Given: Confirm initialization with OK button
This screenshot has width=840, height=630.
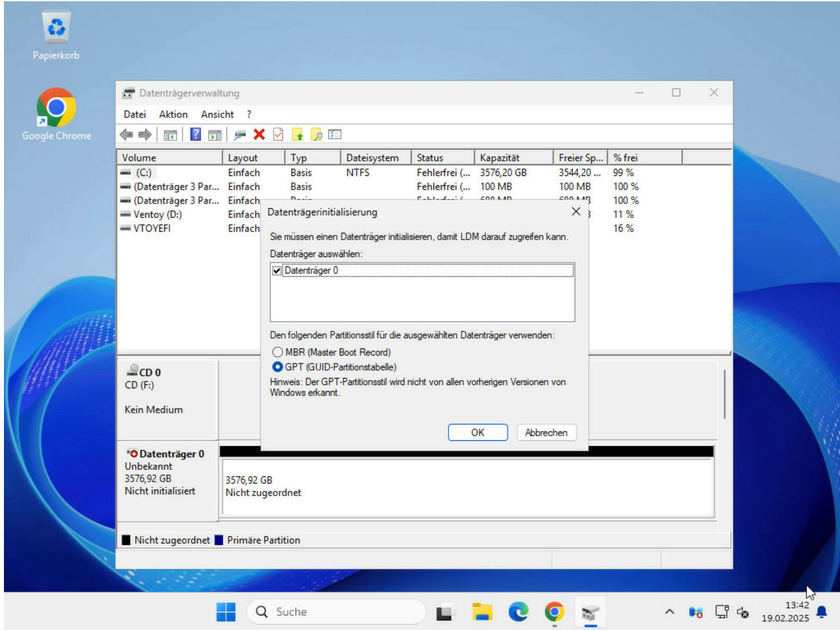Looking at the screenshot, I should pyautogui.click(x=477, y=432).
